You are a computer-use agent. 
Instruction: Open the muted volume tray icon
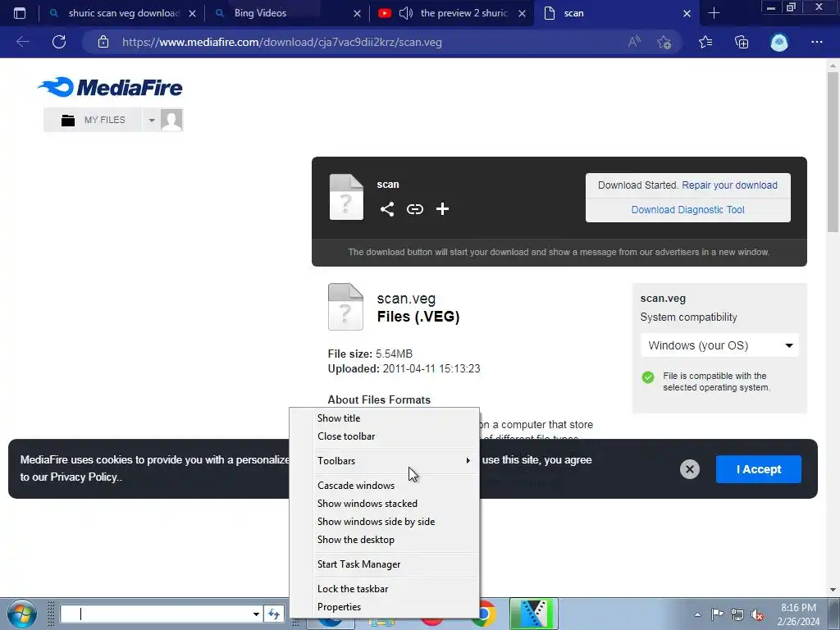tap(757, 614)
